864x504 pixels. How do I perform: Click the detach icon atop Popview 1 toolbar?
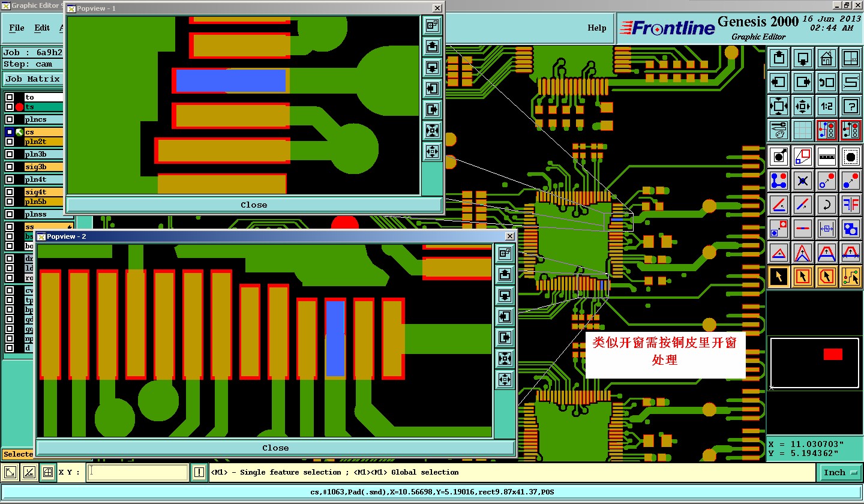[432, 25]
